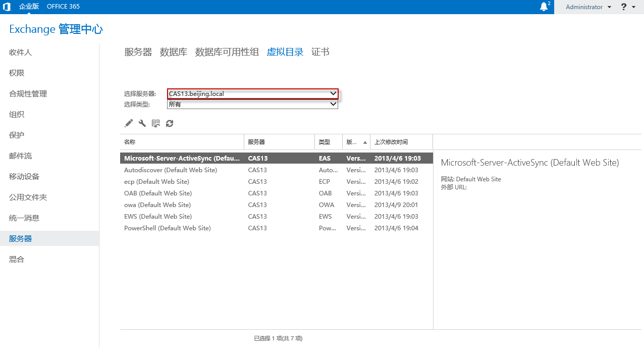Click the OWA type cell
The height and width of the screenshot is (354, 644).
(x=327, y=205)
